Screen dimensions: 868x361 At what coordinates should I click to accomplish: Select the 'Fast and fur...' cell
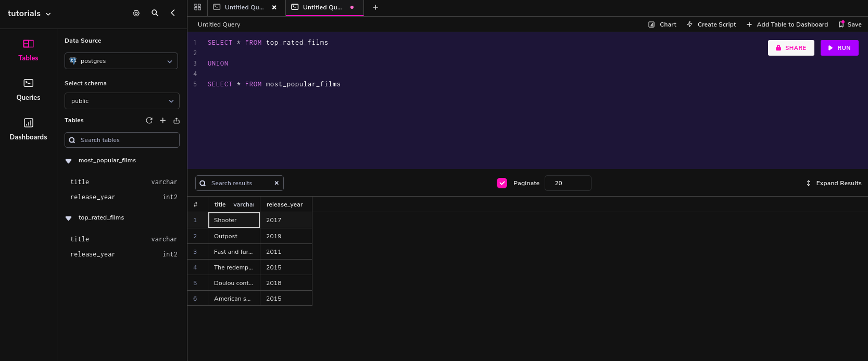tap(234, 252)
